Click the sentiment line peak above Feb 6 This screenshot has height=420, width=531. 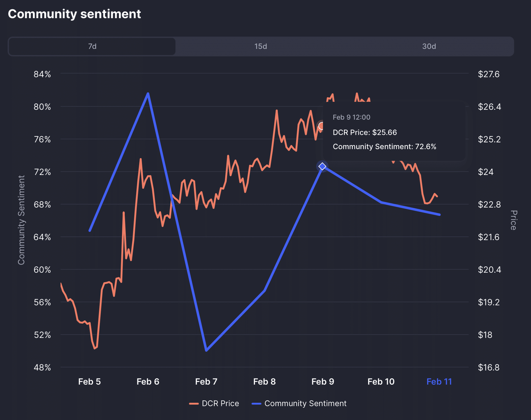[x=148, y=94]
